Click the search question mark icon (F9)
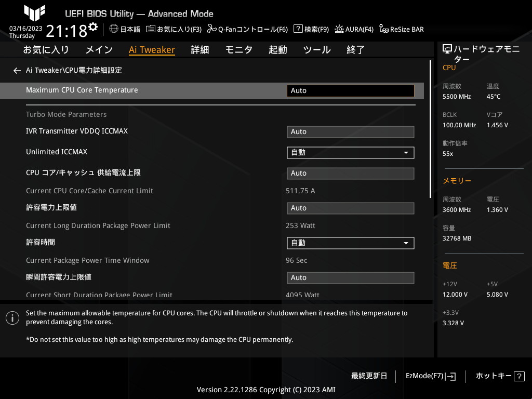532x399 pixels. 298,29
